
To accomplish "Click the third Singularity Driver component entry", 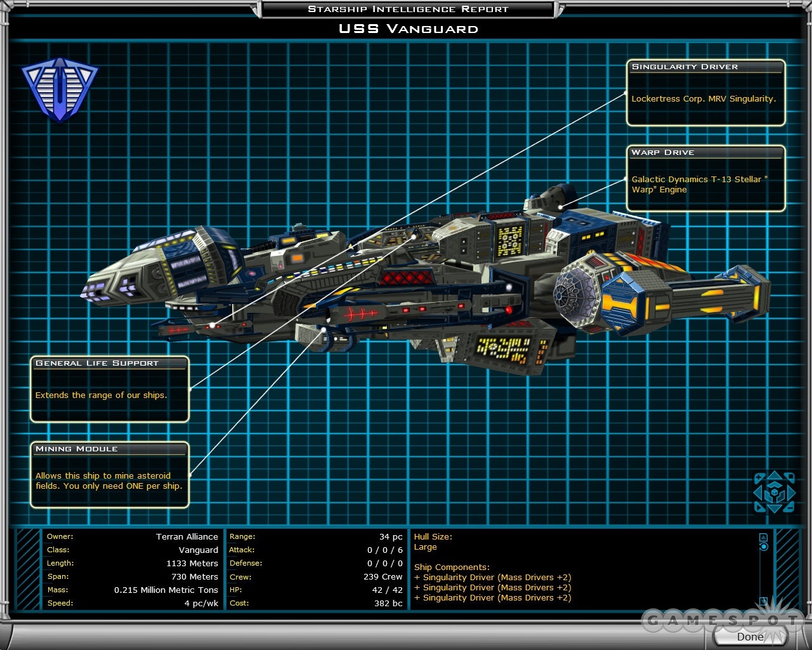I will [493, 597].
